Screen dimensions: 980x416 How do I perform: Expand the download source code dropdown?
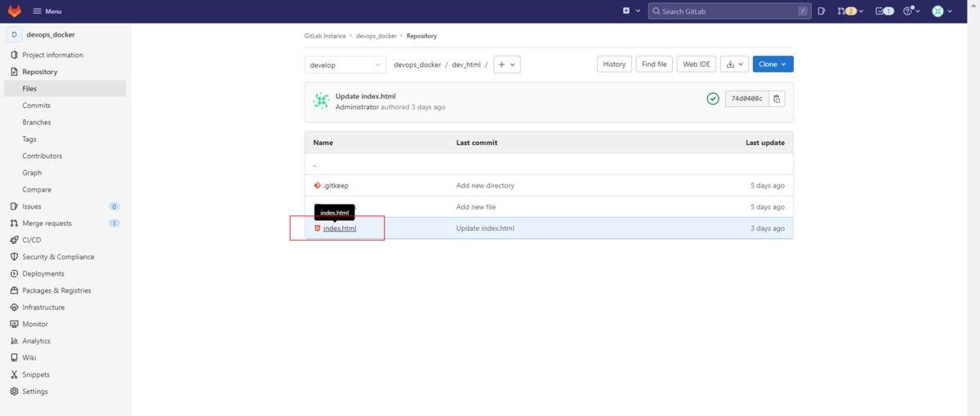[734, 64]
